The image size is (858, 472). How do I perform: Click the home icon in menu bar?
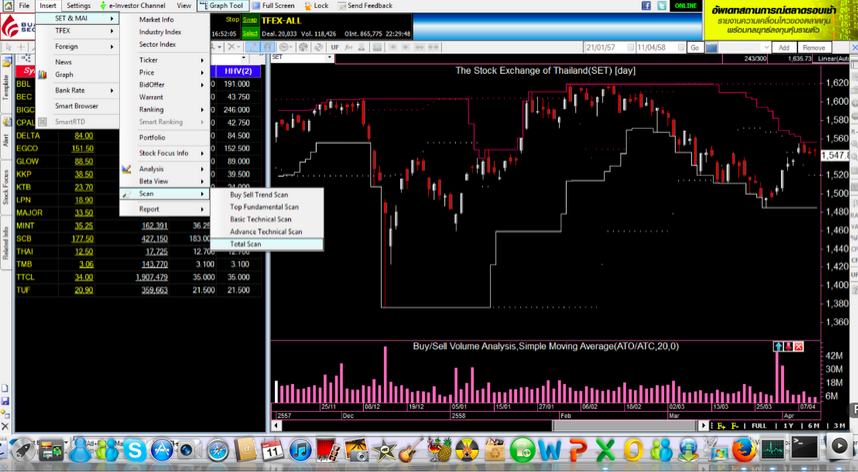coord(8,5)
